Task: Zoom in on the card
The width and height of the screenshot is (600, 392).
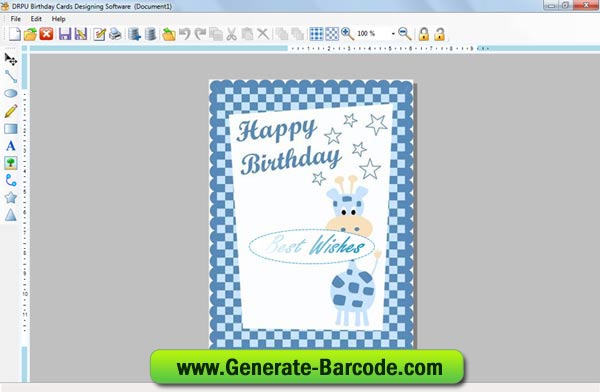Action: pyautogui.click(x=347, y=34)
